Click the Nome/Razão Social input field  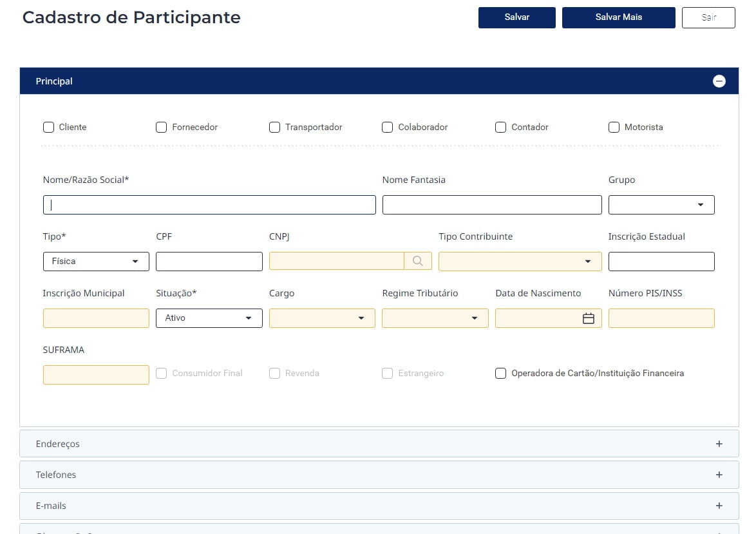pos(209,204)
